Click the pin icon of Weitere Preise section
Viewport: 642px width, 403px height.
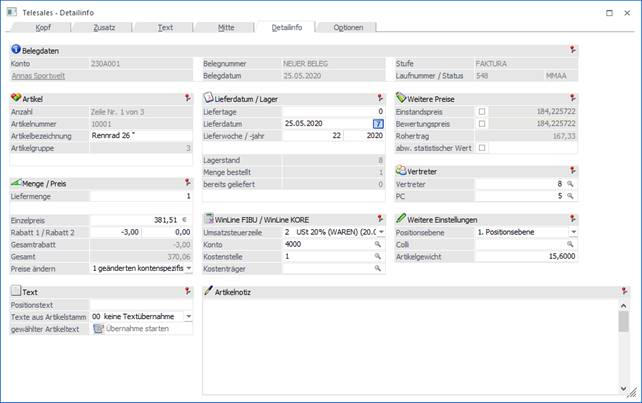point(573,98)
